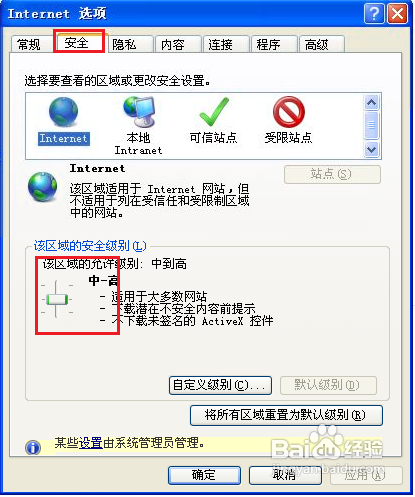
Task: Switch to the 隐私 tab
Action: (x=124, y=45)
